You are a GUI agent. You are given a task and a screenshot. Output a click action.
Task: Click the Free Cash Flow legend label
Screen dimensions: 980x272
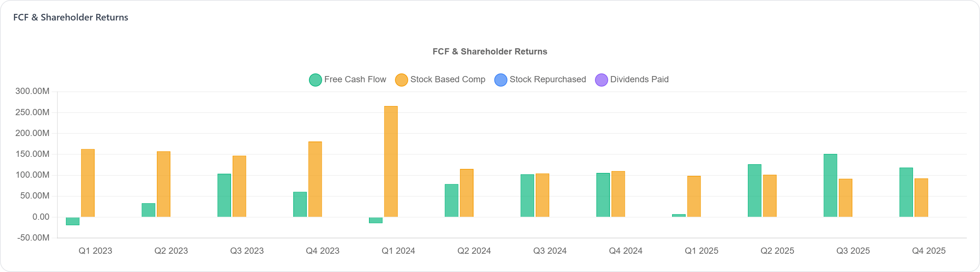tap(355, 79)
